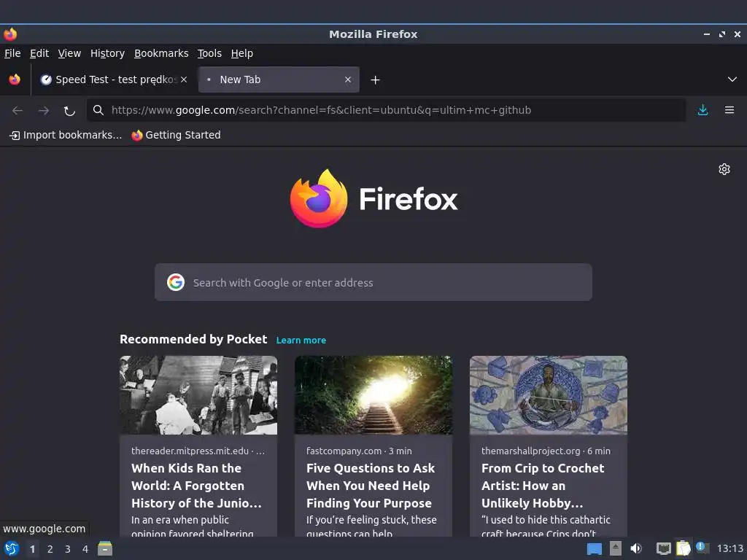The width and height of the screenshot is (747, 560).
Task: Open update notifier tray icon
Action: (x=702, y=547)
